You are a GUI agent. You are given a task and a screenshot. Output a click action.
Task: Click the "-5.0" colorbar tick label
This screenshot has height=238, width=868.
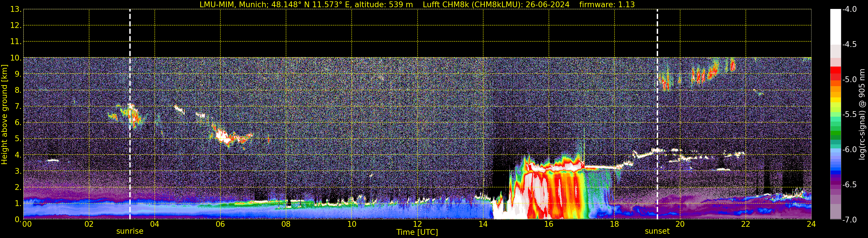click(849, 80)
